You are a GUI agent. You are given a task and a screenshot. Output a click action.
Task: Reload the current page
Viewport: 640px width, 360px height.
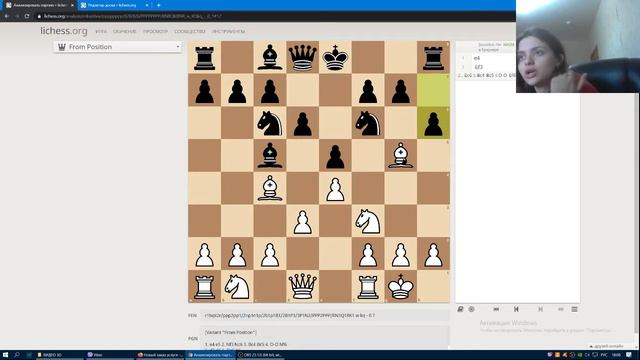27,16
